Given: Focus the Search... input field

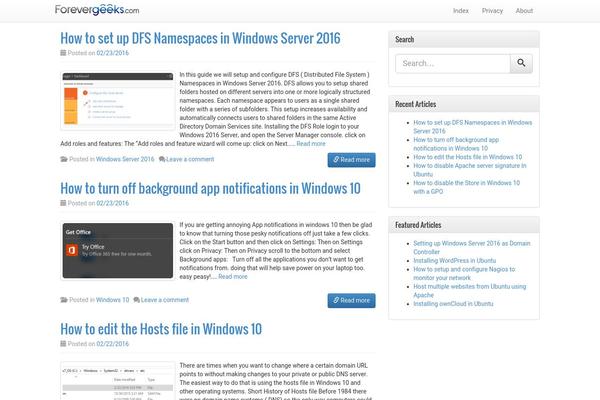Looking at the screenshot, I should pyautogui.click(x=453, y=63).
